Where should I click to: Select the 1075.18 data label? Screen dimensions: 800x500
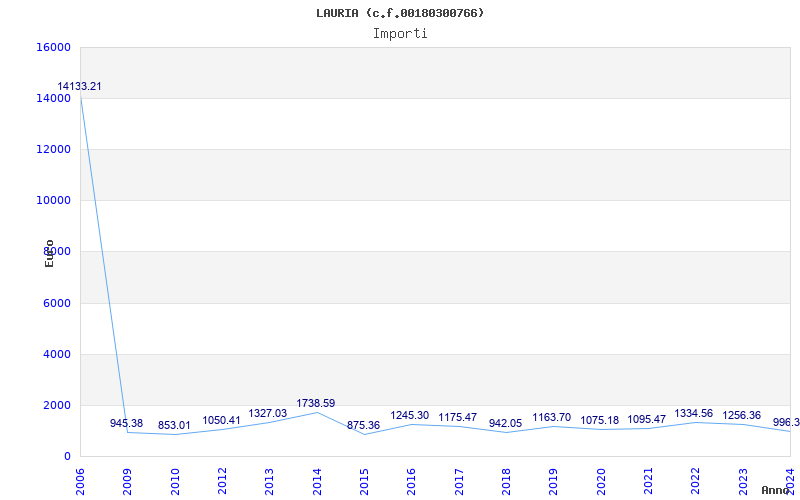coord(599,420)
